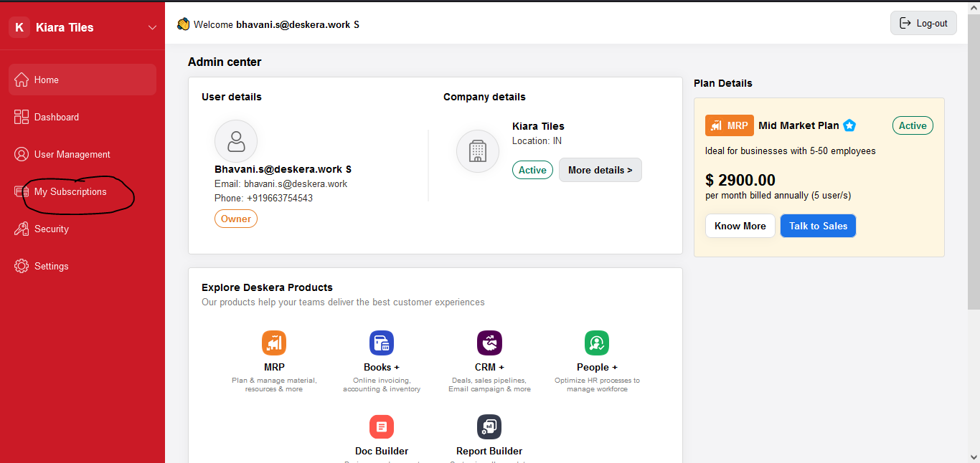Click the More details button
Viewport: 980px width, 463px height.
point(600,170)
